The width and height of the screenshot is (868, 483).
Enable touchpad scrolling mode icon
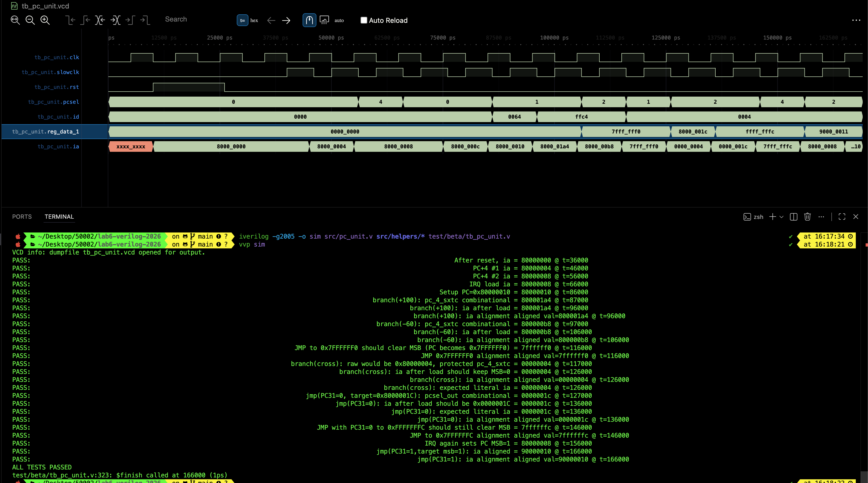[x=324, y=20]
